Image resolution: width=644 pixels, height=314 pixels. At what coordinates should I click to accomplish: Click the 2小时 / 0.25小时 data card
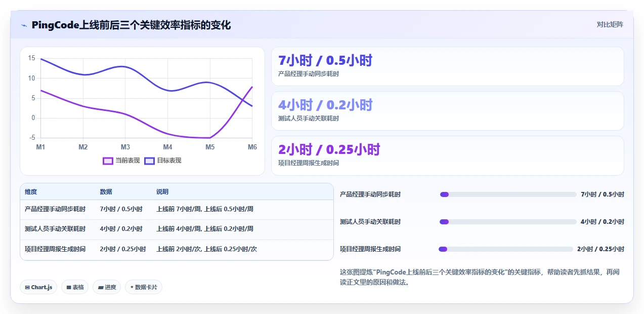[448, 155]
